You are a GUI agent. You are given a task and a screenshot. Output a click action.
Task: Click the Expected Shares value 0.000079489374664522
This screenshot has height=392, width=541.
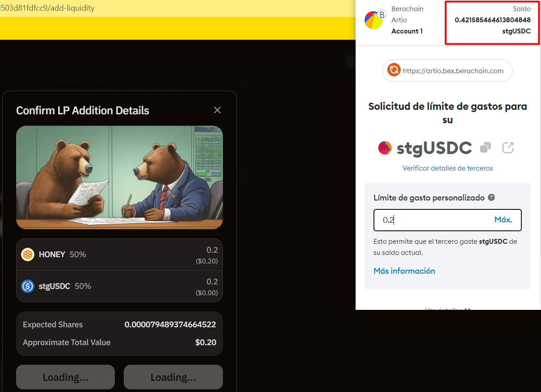point(170,325)
